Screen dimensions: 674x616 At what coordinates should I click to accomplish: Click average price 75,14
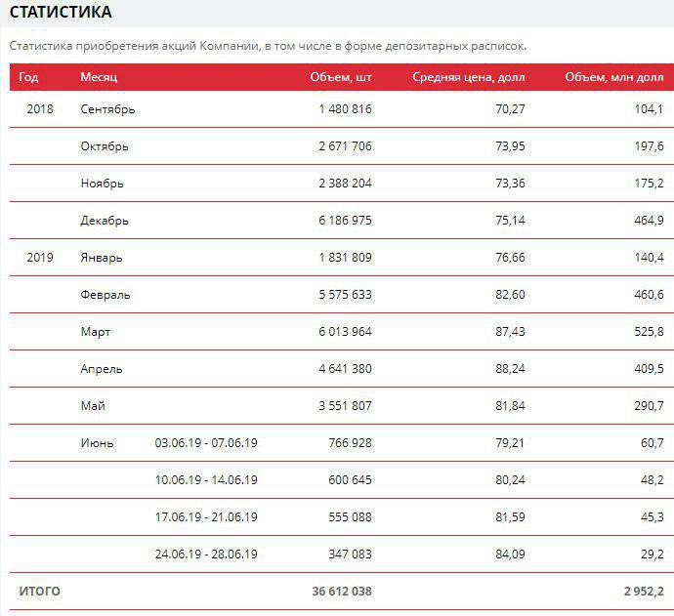[510, 221]
